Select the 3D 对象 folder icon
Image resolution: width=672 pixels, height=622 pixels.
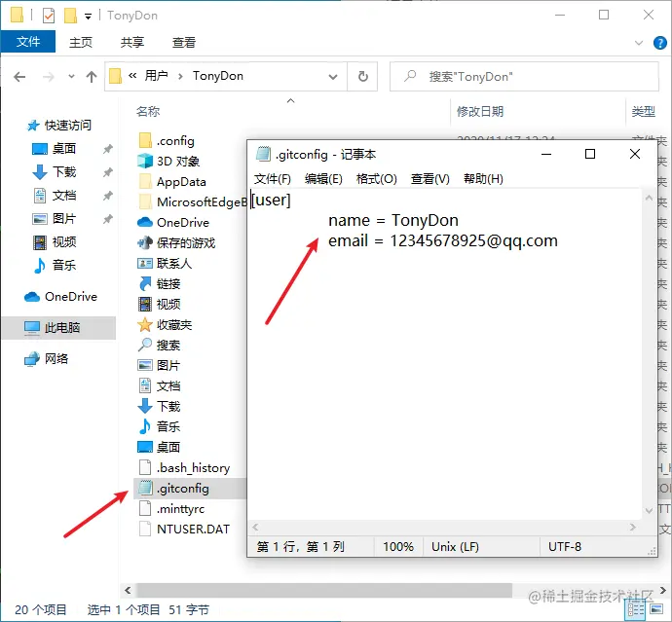click(145, 161)
